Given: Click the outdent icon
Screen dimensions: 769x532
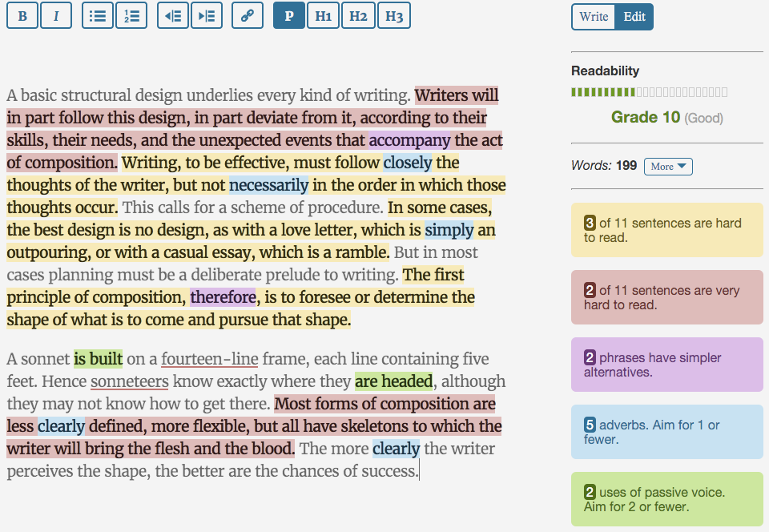Looking at the screenshot, I should (x=173, y=16).
